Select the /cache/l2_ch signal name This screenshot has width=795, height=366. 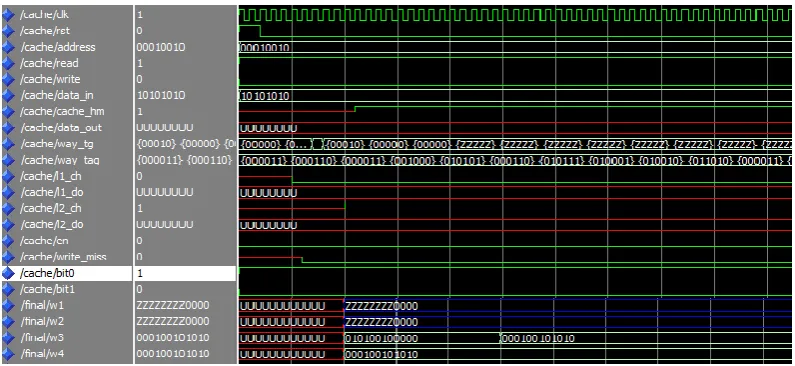pos(51,208)
